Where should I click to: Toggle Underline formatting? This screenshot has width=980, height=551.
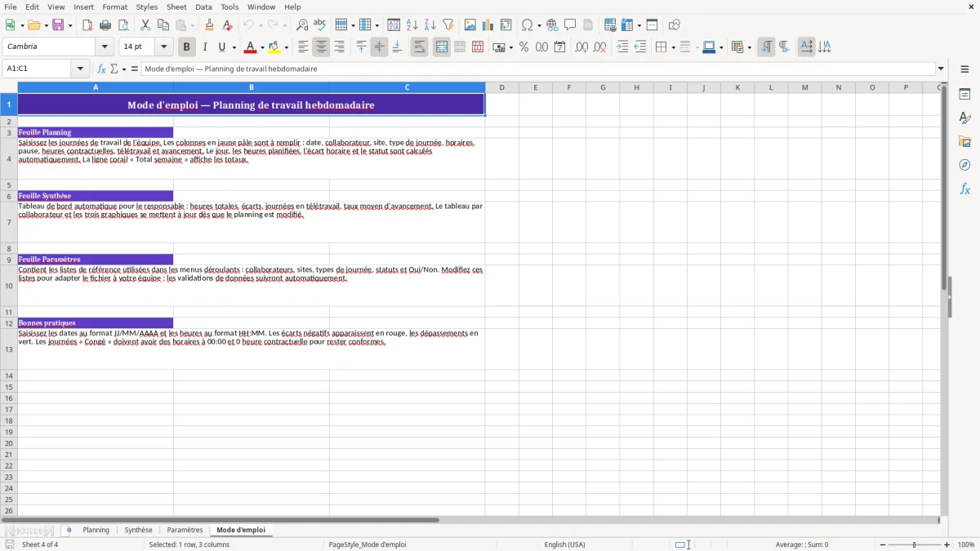(x=221, y=47)
